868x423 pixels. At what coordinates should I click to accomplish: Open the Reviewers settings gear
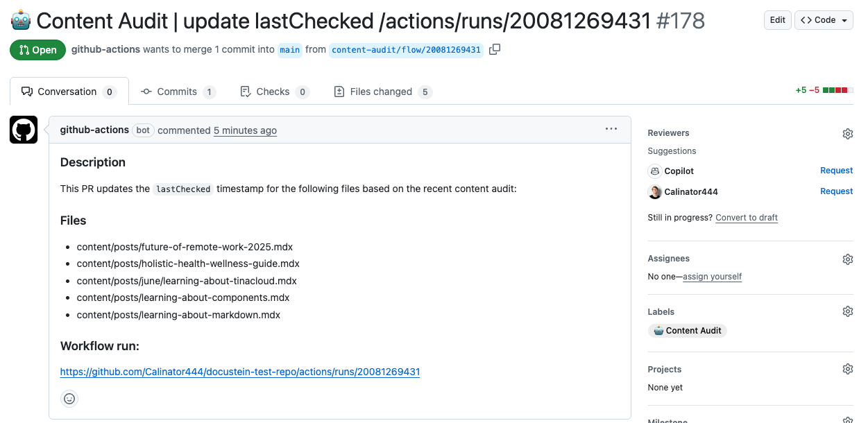coord(847,133)
